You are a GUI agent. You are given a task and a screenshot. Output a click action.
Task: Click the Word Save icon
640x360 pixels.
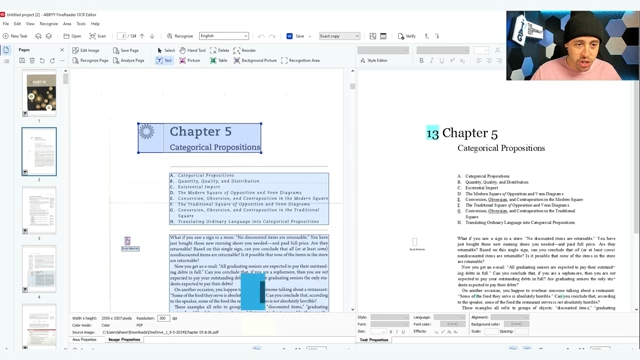(x=289, y=36)
